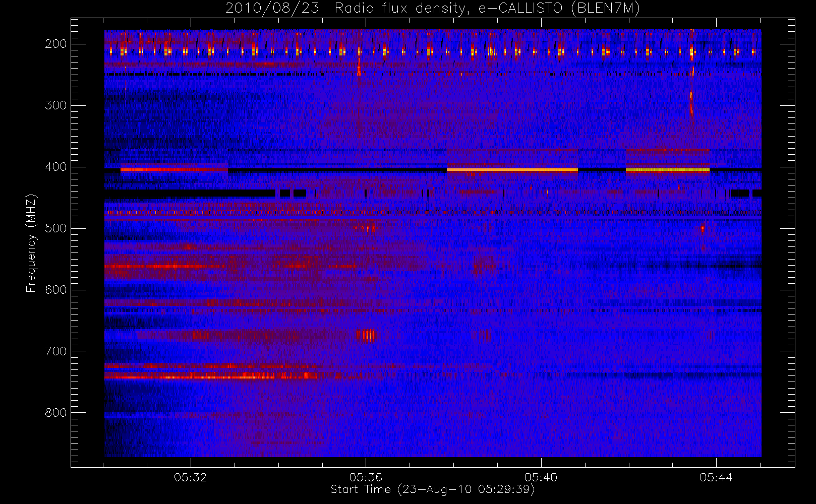This screenshot has height=504, width=816.
Task: Click the 05:40 time tick label
Action: [x=541, y=477]
